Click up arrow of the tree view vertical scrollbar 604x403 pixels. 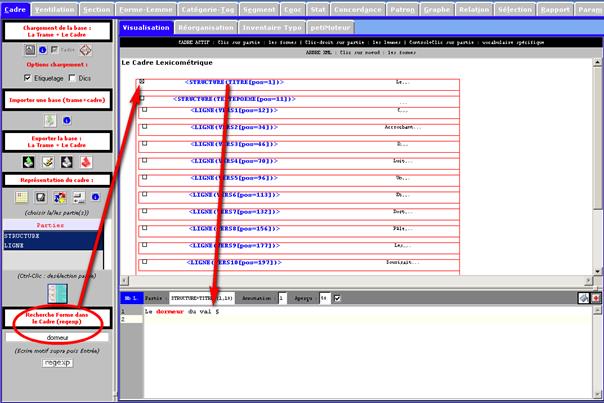(x=597, y=62)
